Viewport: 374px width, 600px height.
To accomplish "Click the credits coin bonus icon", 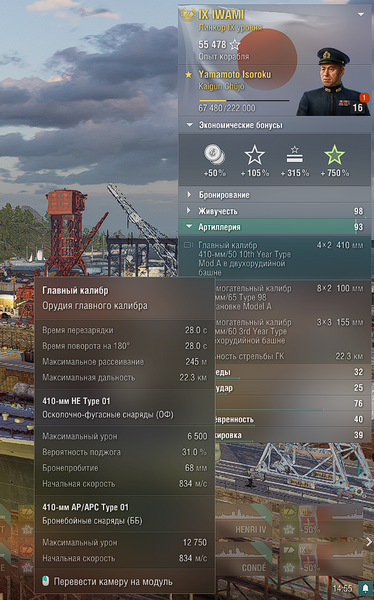I will (214, 155).
